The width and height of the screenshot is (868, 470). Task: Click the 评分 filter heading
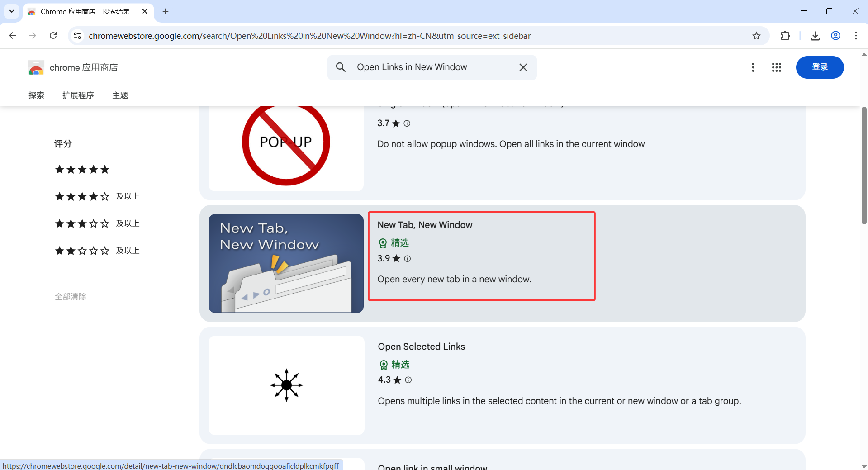point(63,144)
